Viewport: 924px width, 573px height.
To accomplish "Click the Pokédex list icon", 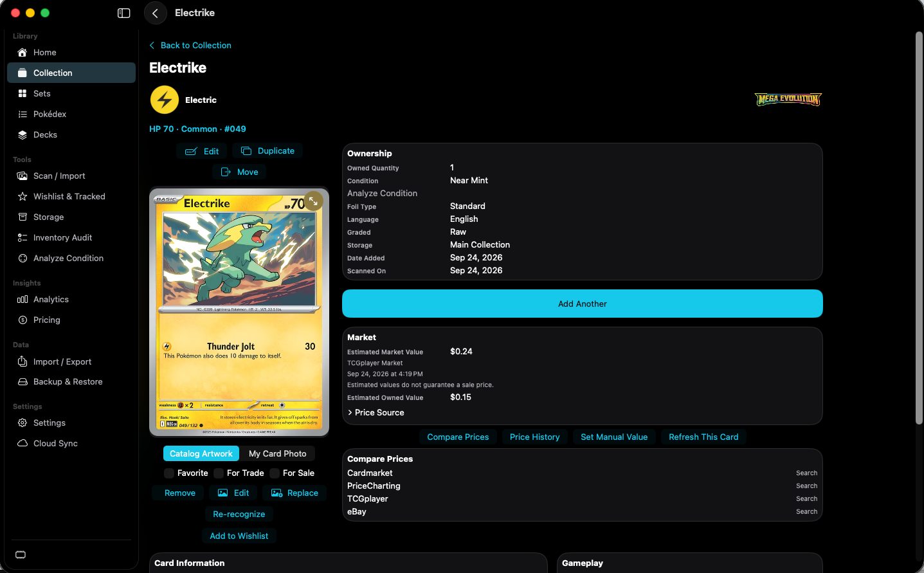I will [x=23, y=114].
